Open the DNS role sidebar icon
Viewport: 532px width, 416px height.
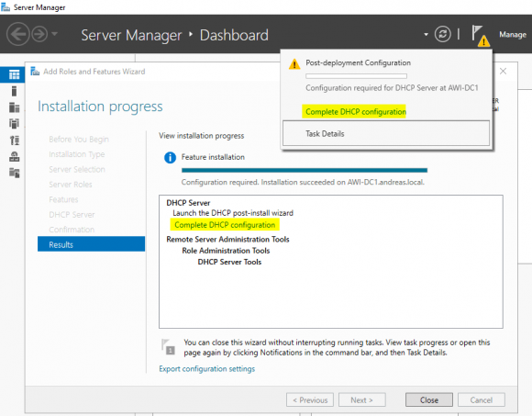(14, 156)
